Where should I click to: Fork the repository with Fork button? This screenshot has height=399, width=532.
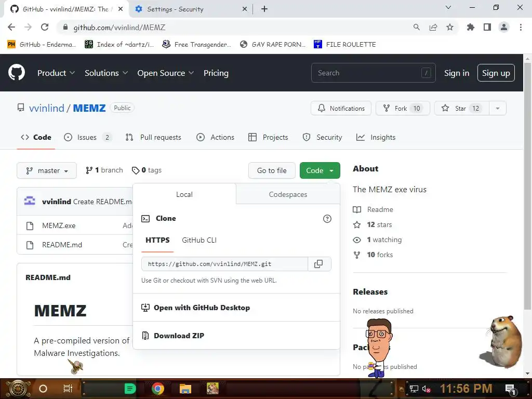[x=403, y=108]
